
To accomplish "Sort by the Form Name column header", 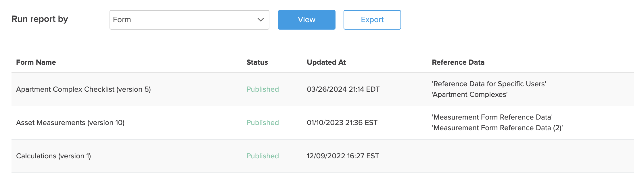I will [36, 62].
